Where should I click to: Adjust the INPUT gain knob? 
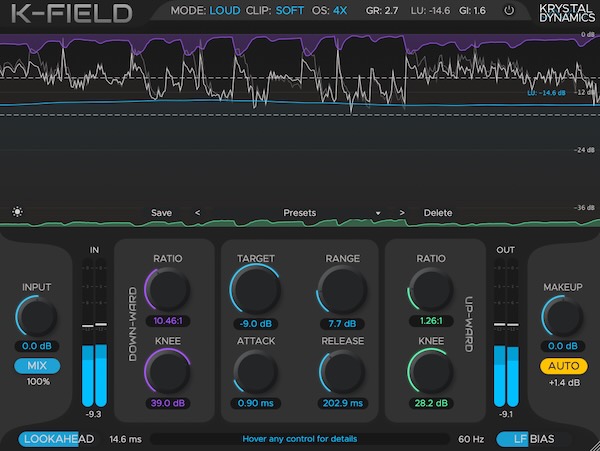pos(37,317)
